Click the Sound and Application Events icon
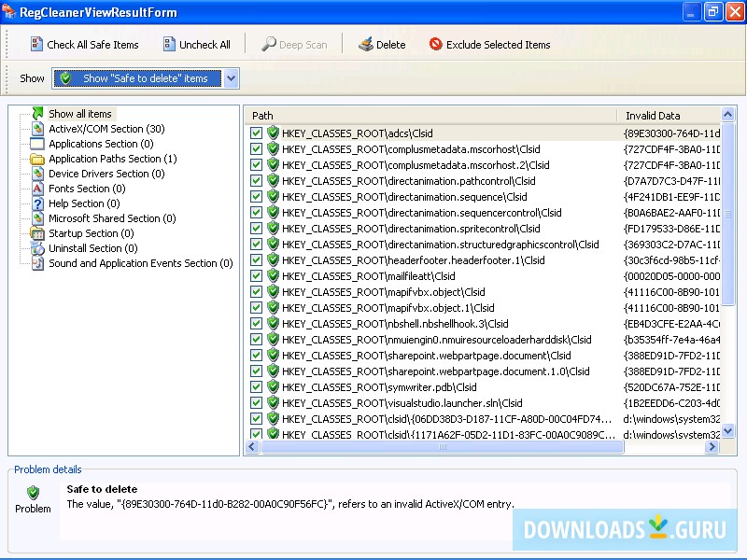The height and width of the screenshot is (560, 747). [x=37, y=263]
